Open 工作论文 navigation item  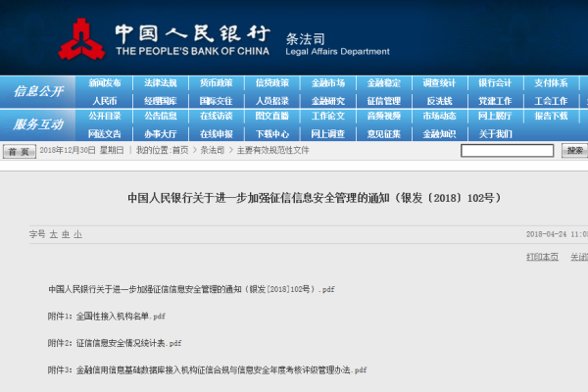(328, 116)
